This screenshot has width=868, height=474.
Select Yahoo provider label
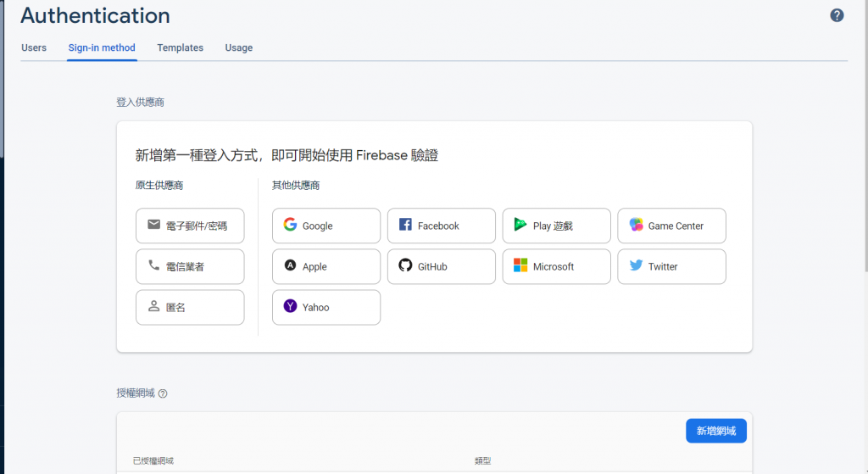pos(315,307)
